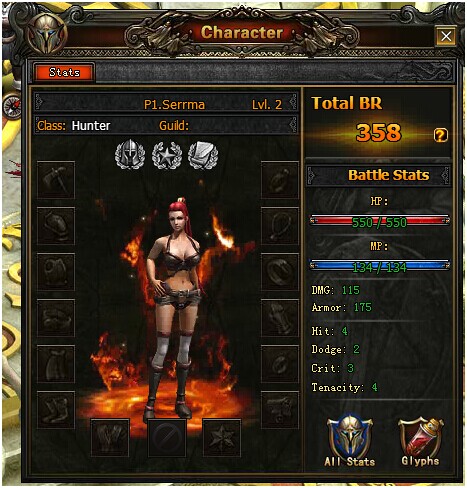Click the Total BR question mark help icon
This screenshot has height=488, width=467.
[x=440, y=135]
